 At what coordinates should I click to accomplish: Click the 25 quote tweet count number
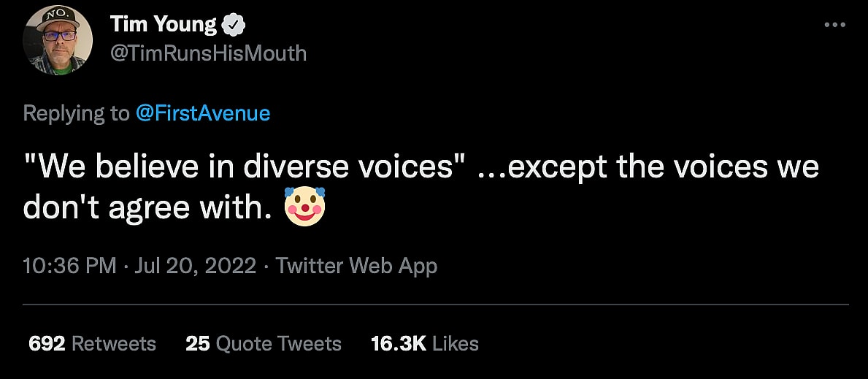(197, 344)
